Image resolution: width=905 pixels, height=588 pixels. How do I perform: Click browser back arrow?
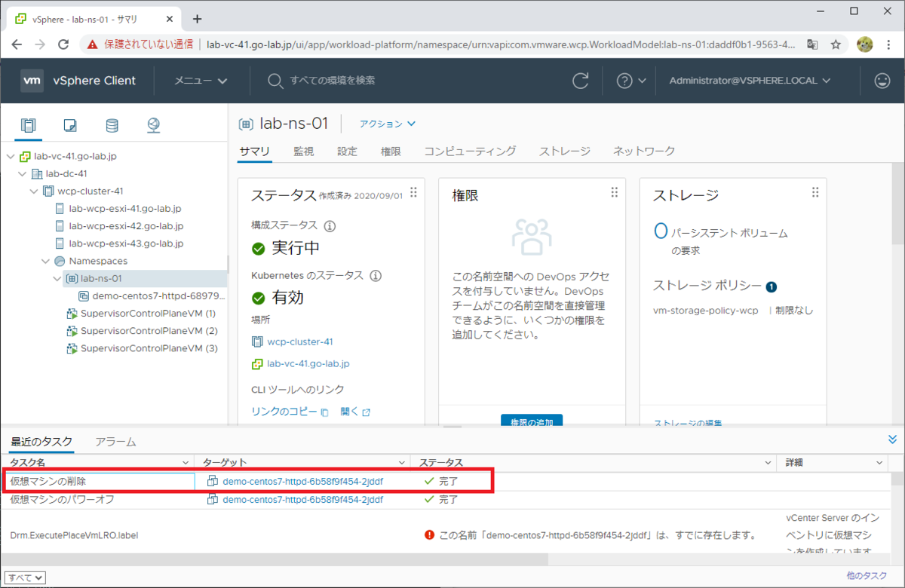point(17,44)
